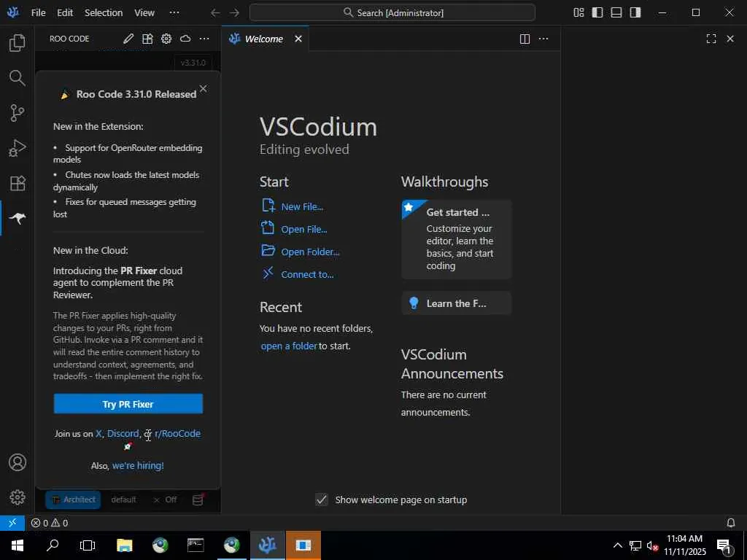Open the View menu
The width and height of the screenshot is (747, 560).
click(x=144, y=13)
